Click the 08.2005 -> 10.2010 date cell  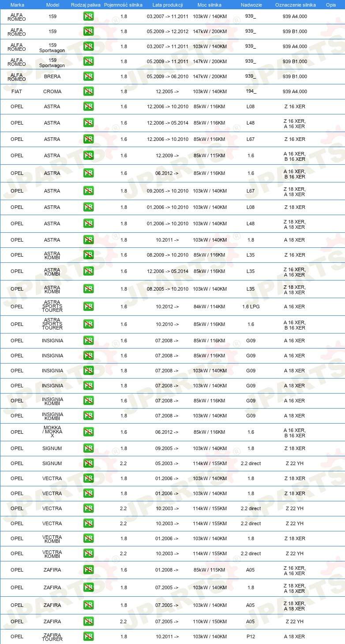[x=168, y=289]
